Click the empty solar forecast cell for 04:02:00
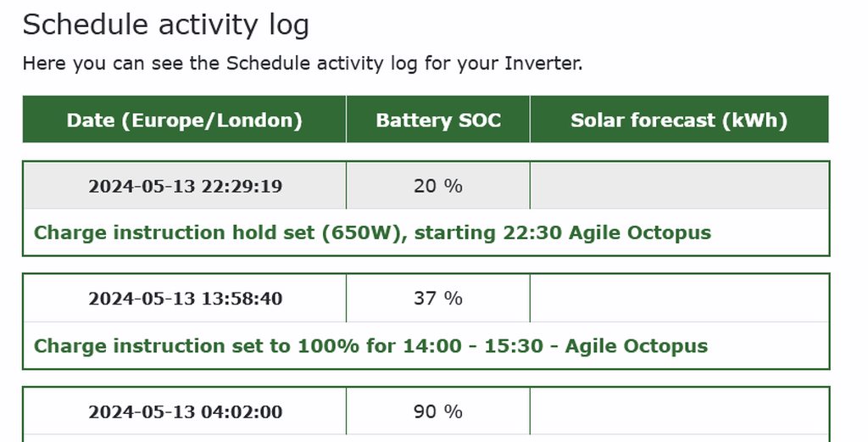The width and height of the screenshot is (868, 442). [679, 412]
